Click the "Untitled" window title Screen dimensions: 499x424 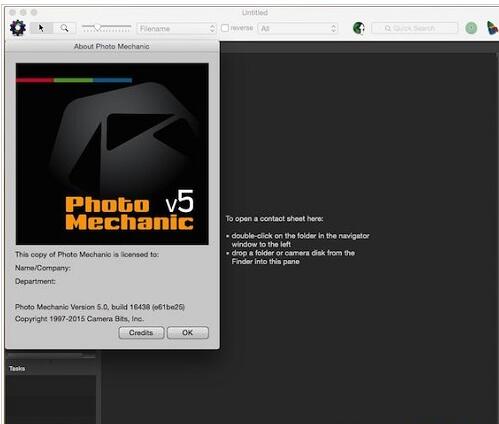255,12
